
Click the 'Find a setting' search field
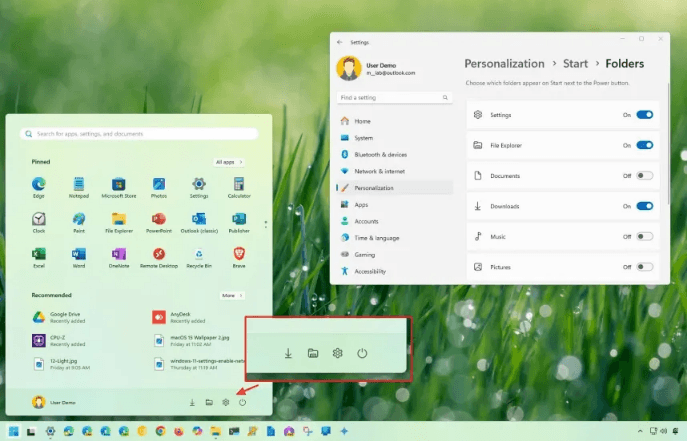394,97
